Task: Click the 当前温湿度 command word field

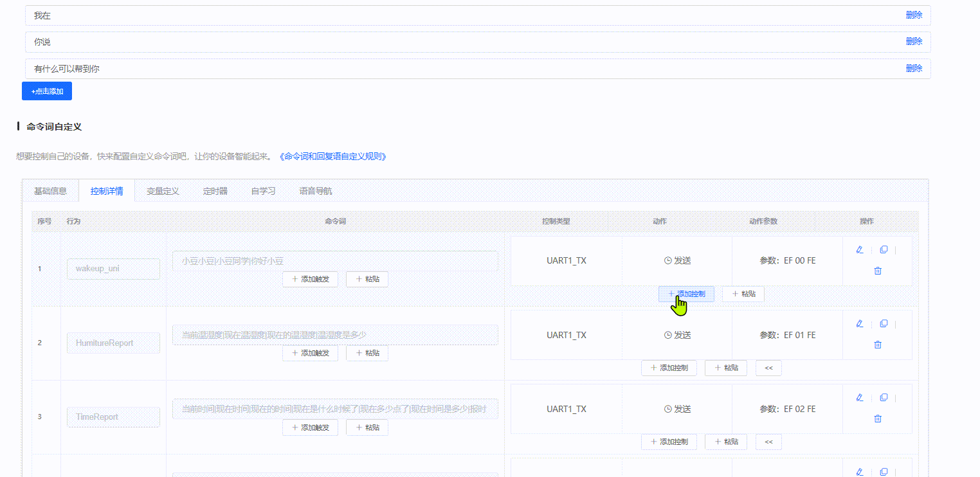Action: (335, 335)
